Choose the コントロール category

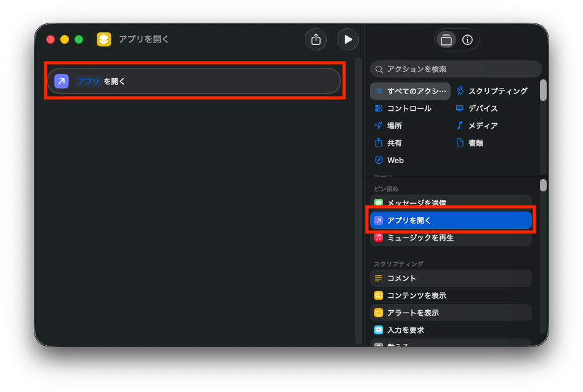pos(403,108)
